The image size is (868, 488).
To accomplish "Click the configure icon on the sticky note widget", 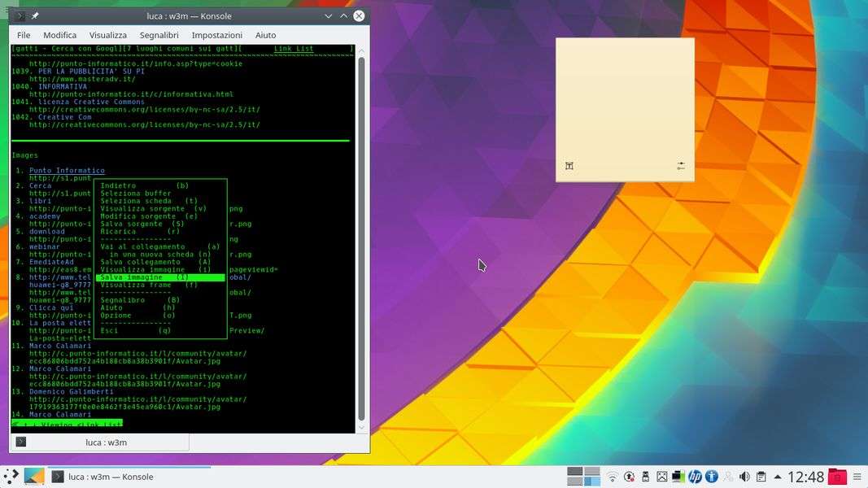I will [681, 166].
